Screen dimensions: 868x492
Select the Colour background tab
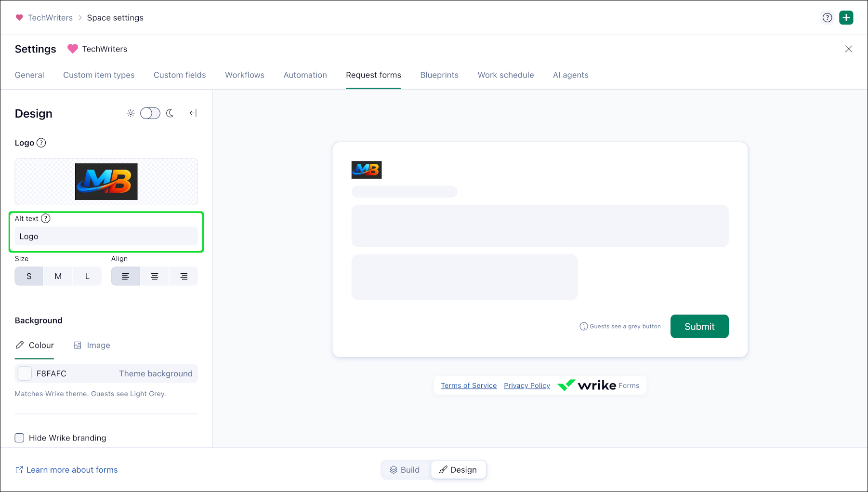pos(35,345)
